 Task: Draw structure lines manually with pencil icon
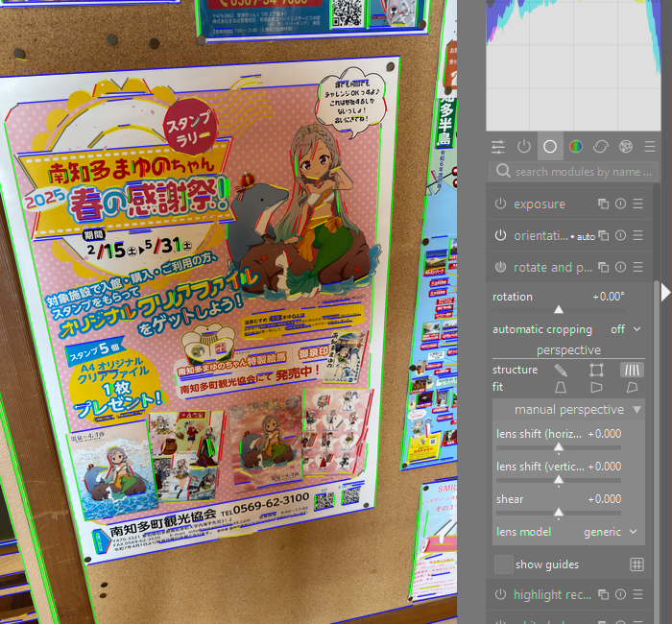click(561, 370)
